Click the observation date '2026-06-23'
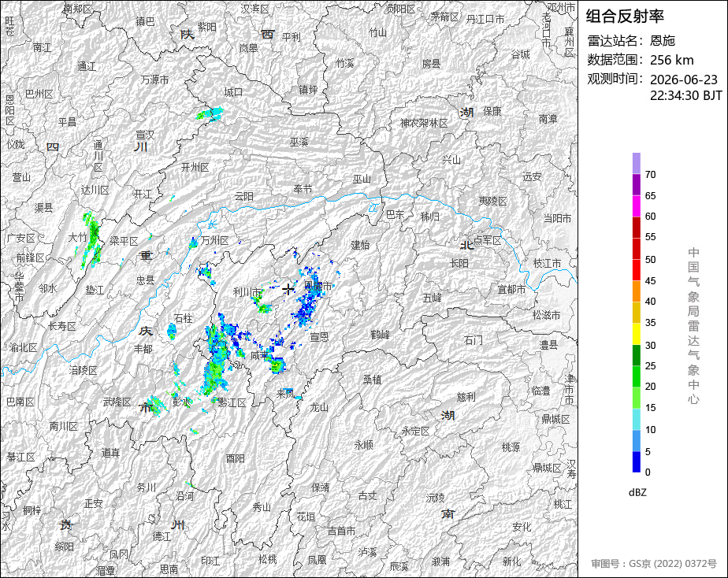 pos(683,80)
